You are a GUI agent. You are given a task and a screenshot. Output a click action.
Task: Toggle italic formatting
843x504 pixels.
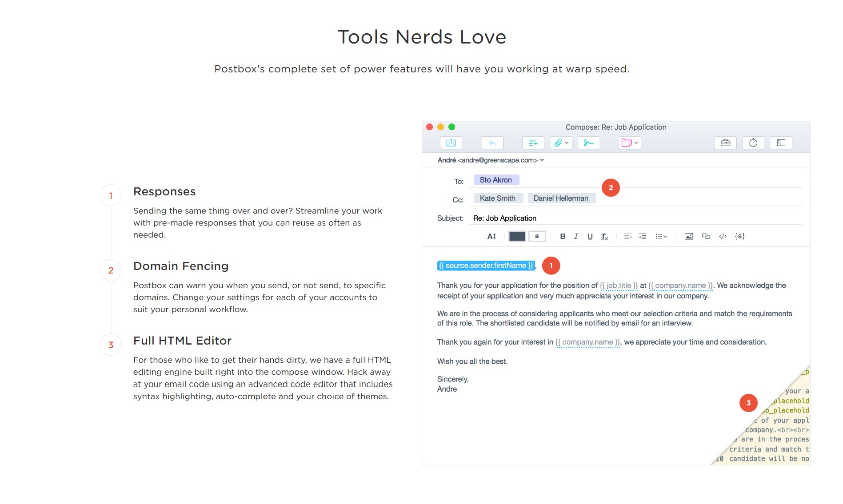point(576,236)
